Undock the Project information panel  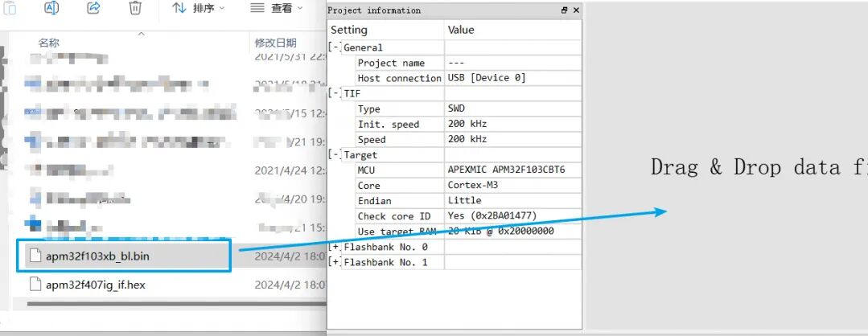(x=564, y=10)
